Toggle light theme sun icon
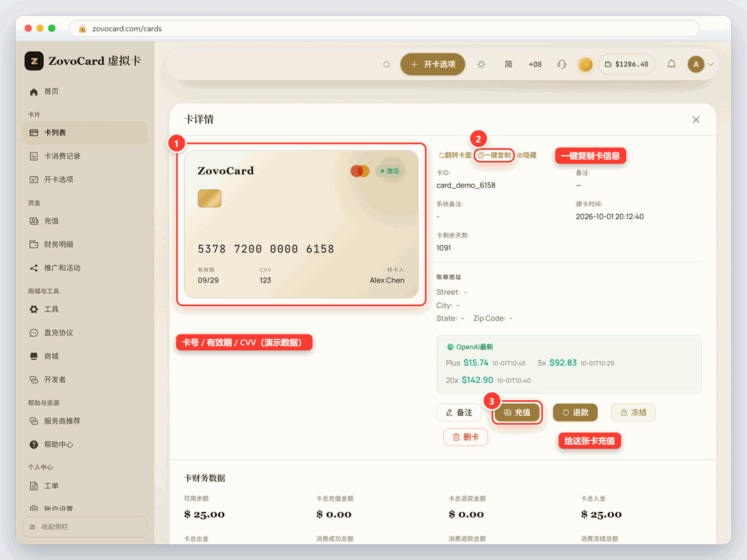747x560 pixels. tap(481, 64)
